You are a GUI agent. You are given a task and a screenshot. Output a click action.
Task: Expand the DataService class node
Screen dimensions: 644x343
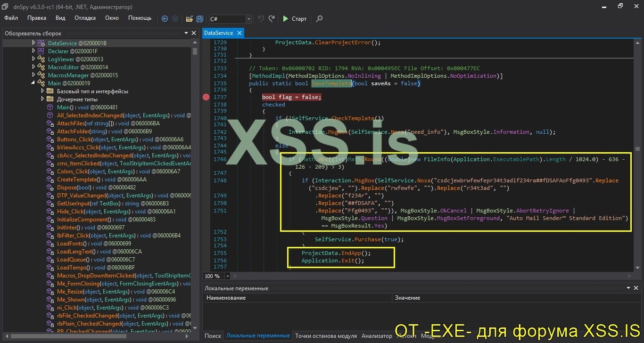click(33, 43)
